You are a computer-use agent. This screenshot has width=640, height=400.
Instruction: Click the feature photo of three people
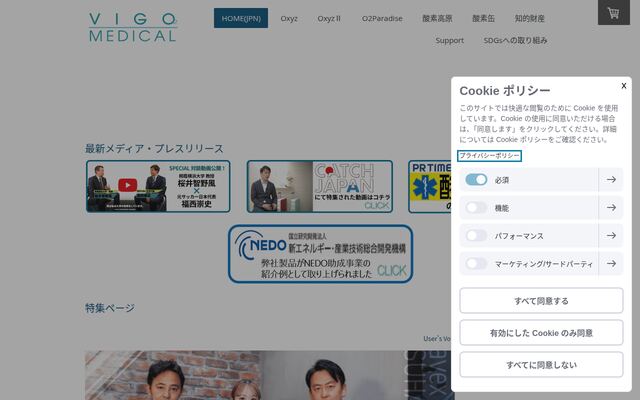pyautogui.click(x=268, y=375)
